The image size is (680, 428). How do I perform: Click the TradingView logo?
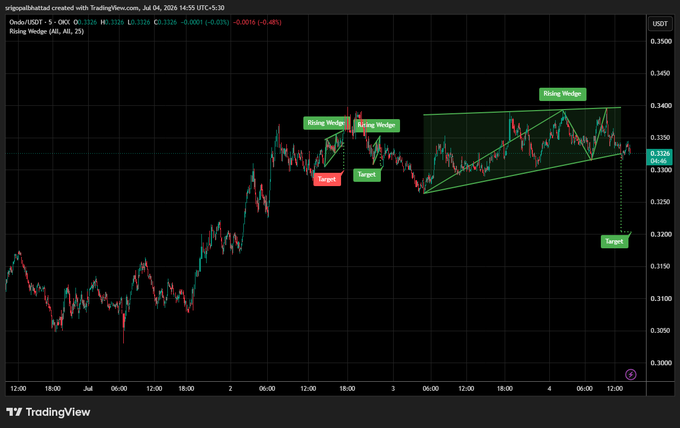(x=48, y=412)
